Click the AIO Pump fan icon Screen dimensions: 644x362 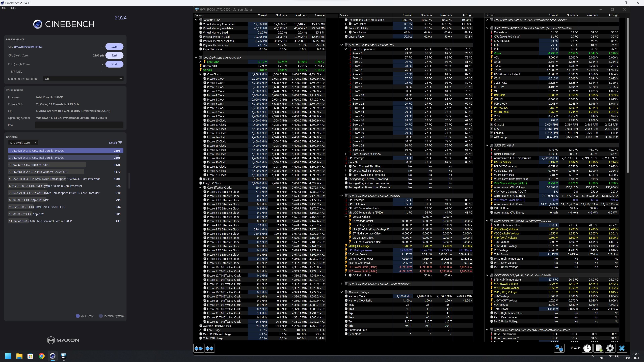[492, 137]
